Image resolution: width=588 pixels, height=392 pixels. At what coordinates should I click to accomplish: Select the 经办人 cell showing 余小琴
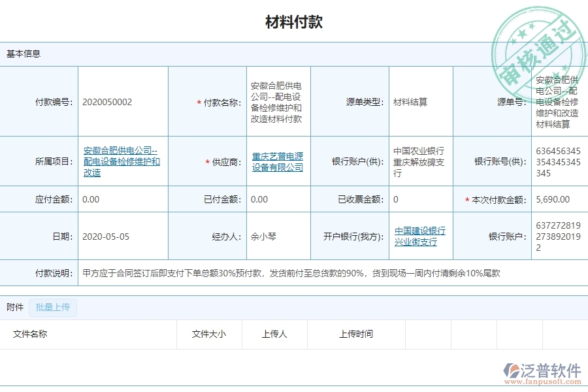tap(265, 237)
